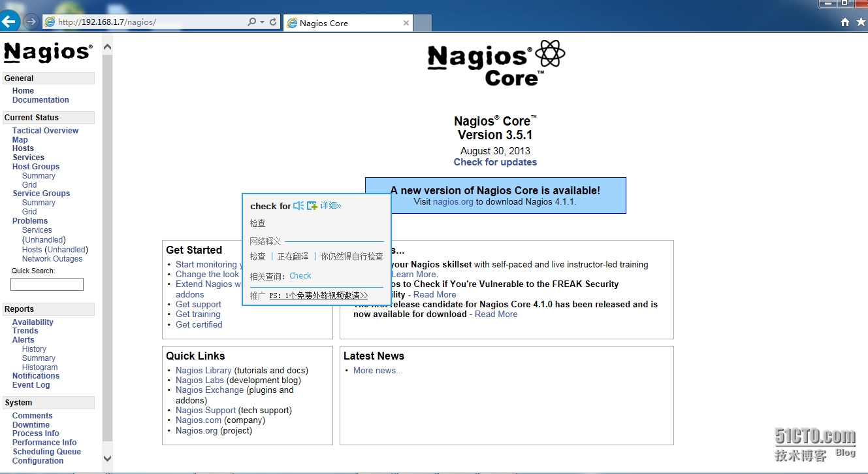The width and height of the screenshot is (868, 474).
Task: Refresh the page using the reload icon
Action: pyautogui.click(x=273, y=22)
